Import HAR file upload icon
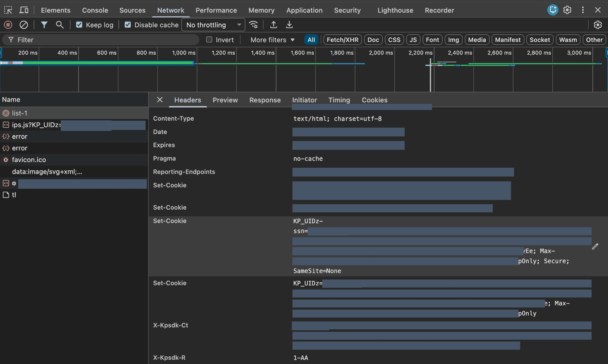This screenshot has height=364, width=608. [x=274, y=25]
